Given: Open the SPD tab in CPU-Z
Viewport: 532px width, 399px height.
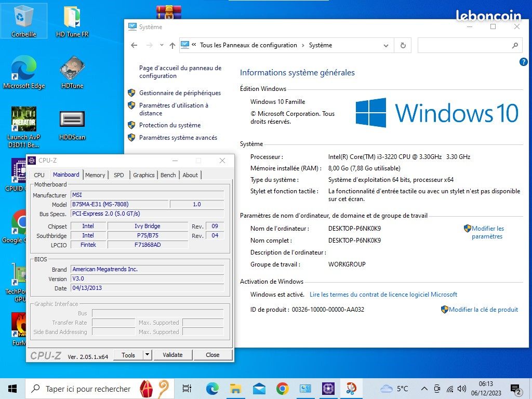Looking at the screenshot, I should [119, 175].
